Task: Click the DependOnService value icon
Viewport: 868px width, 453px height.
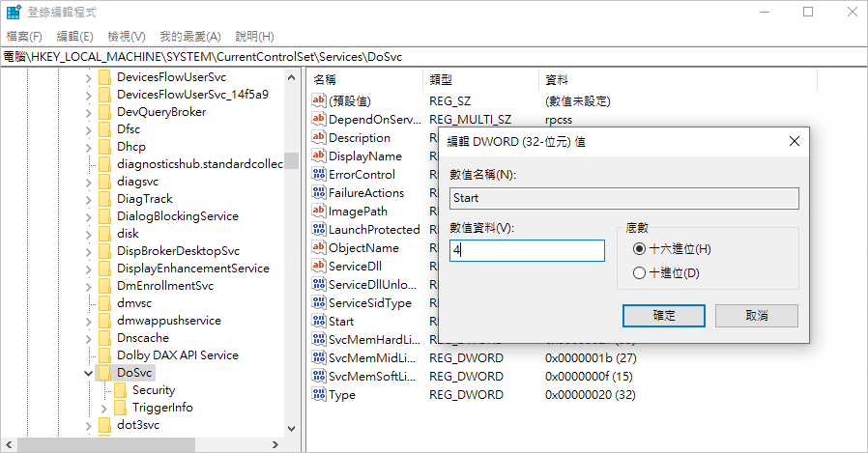Action: pos(318,119)
